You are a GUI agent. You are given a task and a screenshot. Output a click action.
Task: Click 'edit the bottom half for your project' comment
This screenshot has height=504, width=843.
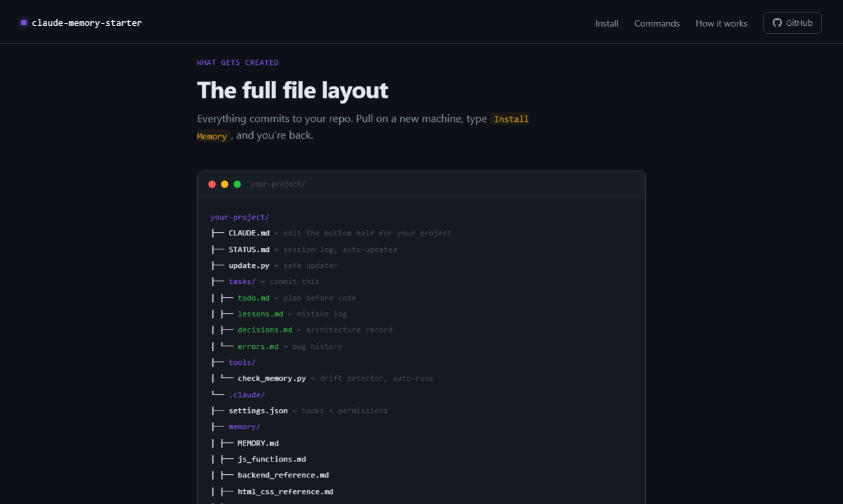[x=367, y=233]
